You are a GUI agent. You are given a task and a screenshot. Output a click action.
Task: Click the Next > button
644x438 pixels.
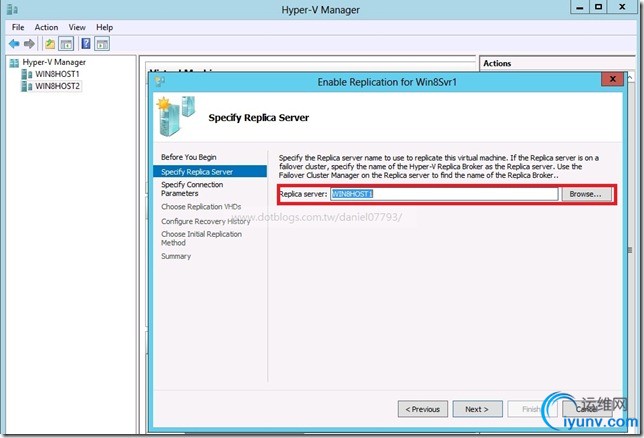[x=477, y=409]
